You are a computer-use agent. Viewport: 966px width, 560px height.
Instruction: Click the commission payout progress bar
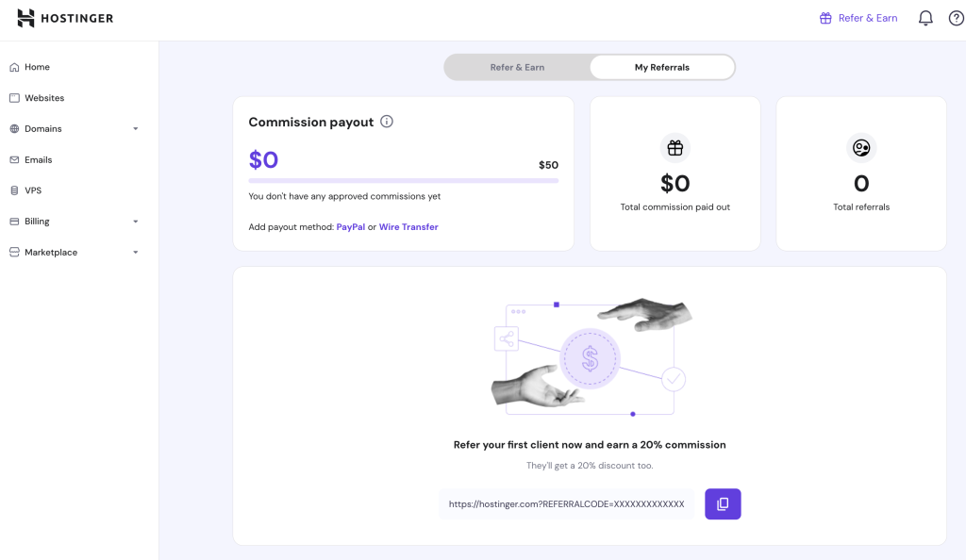tap(403, 178)
